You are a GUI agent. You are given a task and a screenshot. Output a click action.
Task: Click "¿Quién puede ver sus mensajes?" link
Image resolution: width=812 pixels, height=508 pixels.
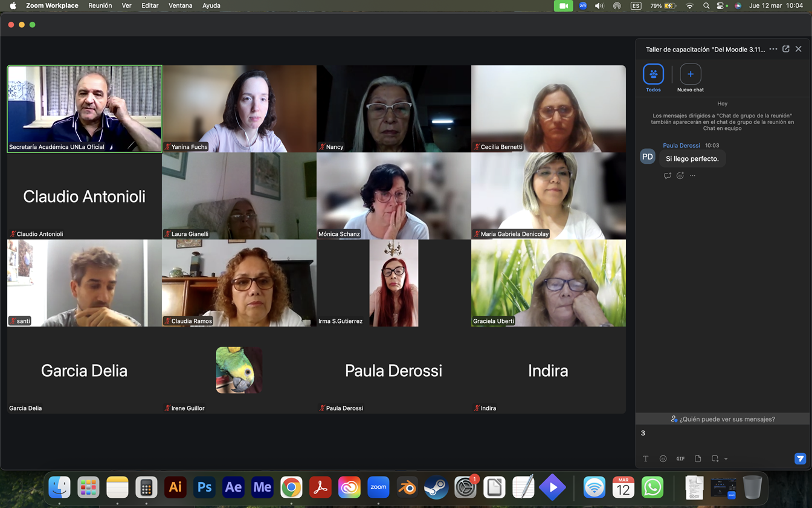click(x=723, y=419)
